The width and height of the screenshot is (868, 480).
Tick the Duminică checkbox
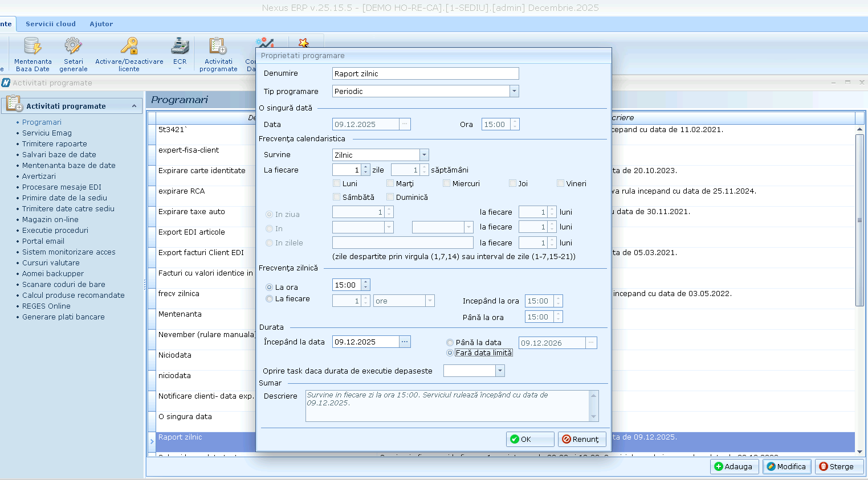tap(390, 197)
